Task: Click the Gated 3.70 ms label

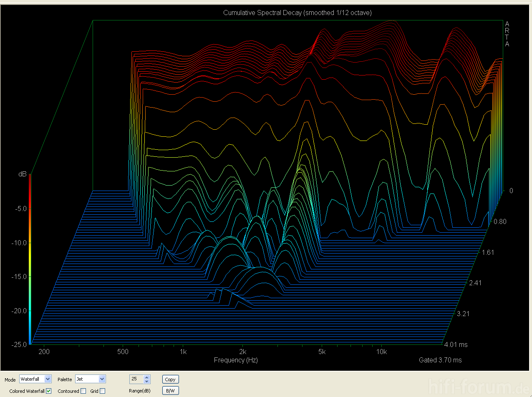Action: click(x=440, y=360)
